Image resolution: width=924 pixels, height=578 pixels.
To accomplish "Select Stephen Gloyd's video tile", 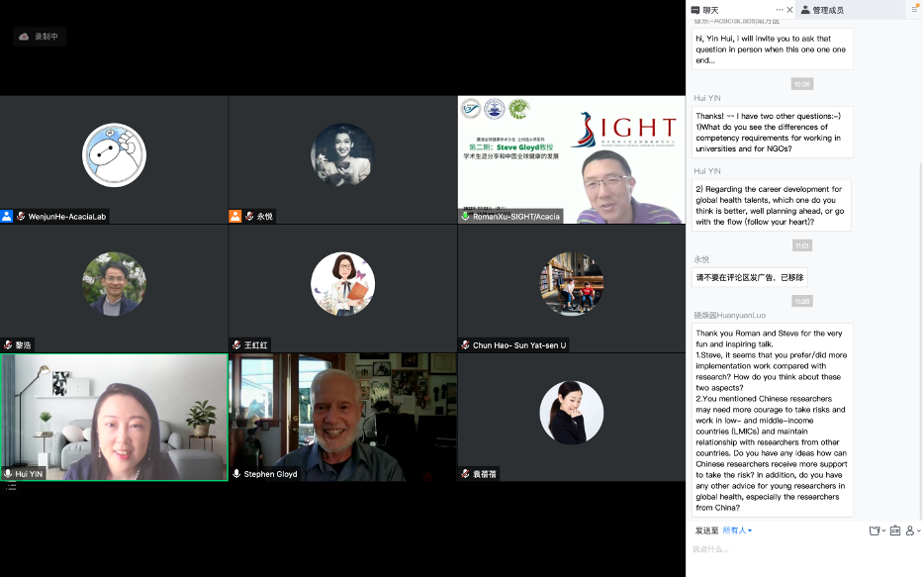I will 342,416.
